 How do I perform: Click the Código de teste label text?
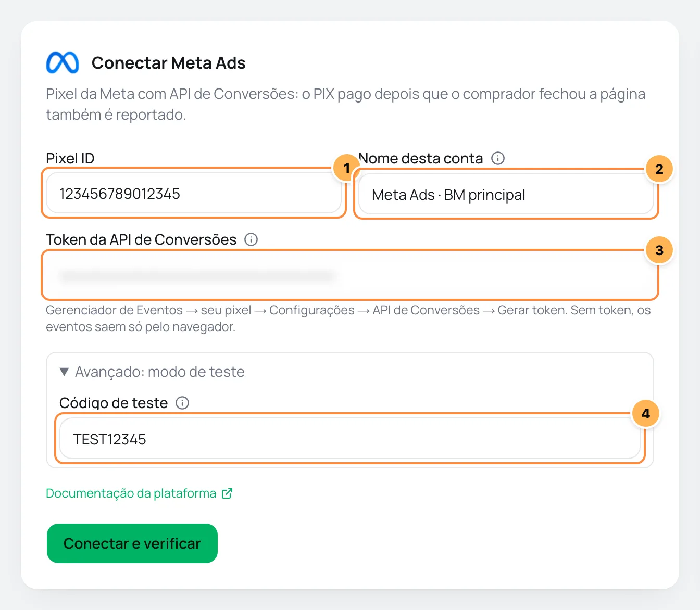[x=114, y=403]
